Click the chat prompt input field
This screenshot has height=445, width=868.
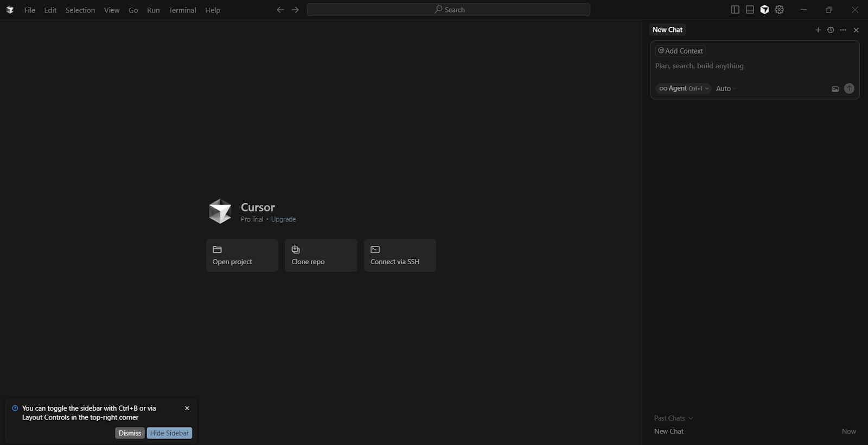point(754,66)
